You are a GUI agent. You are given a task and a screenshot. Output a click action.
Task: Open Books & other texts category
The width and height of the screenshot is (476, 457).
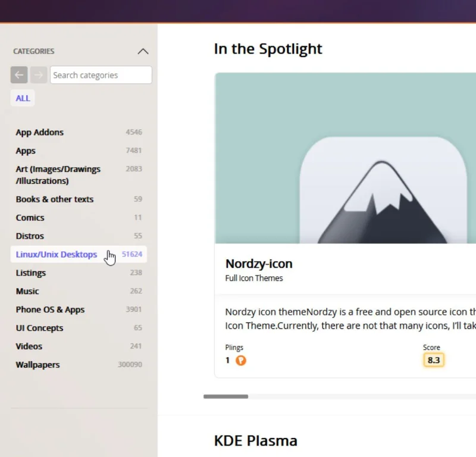[79, 199]
